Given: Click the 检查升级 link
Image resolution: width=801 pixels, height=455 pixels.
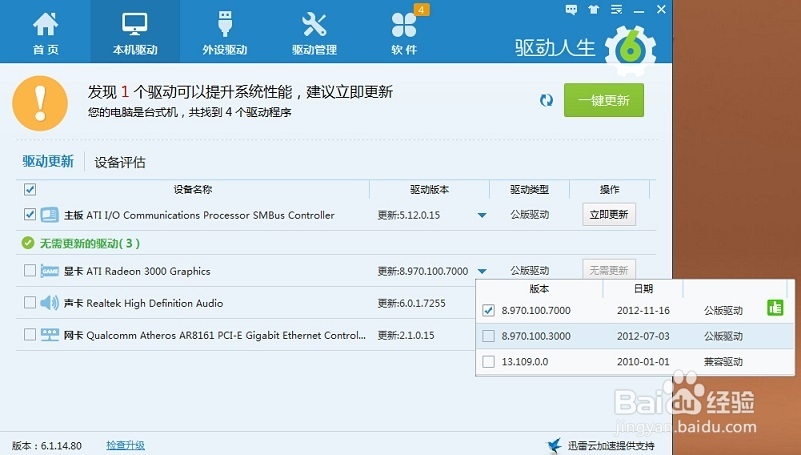Looking at the screenshot, I should [x=125, y=445].
